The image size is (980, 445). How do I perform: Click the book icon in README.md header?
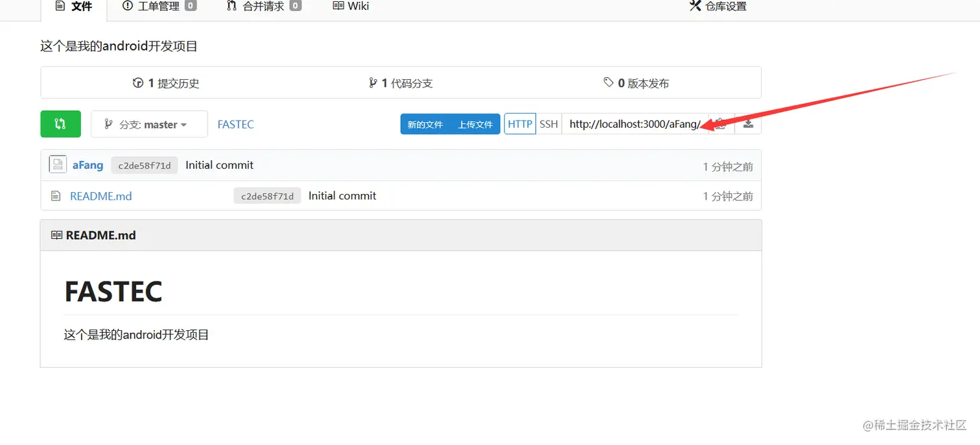point(56,235)
